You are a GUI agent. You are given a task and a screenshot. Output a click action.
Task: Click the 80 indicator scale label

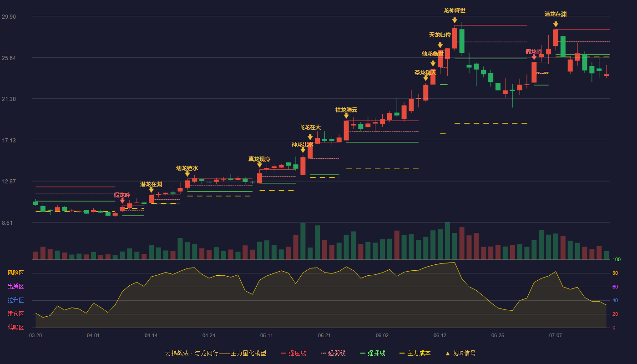point(615,273)
